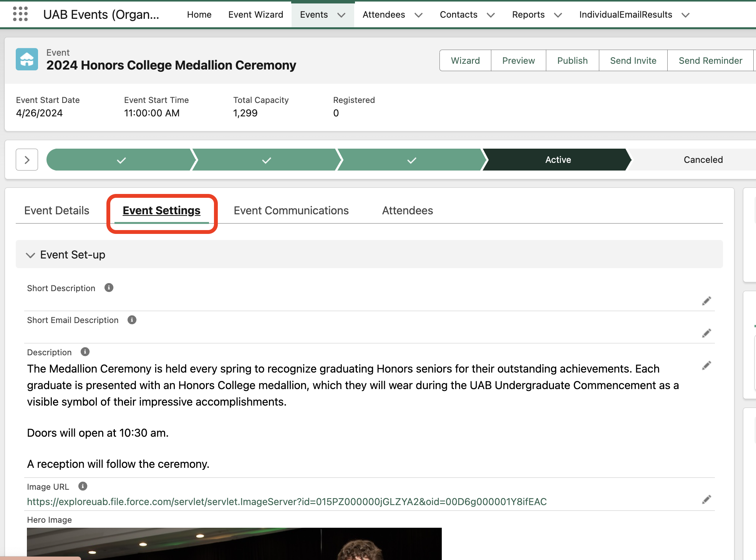Publish the event
Viewport: 756px width, 560px height.
point(572,60)
